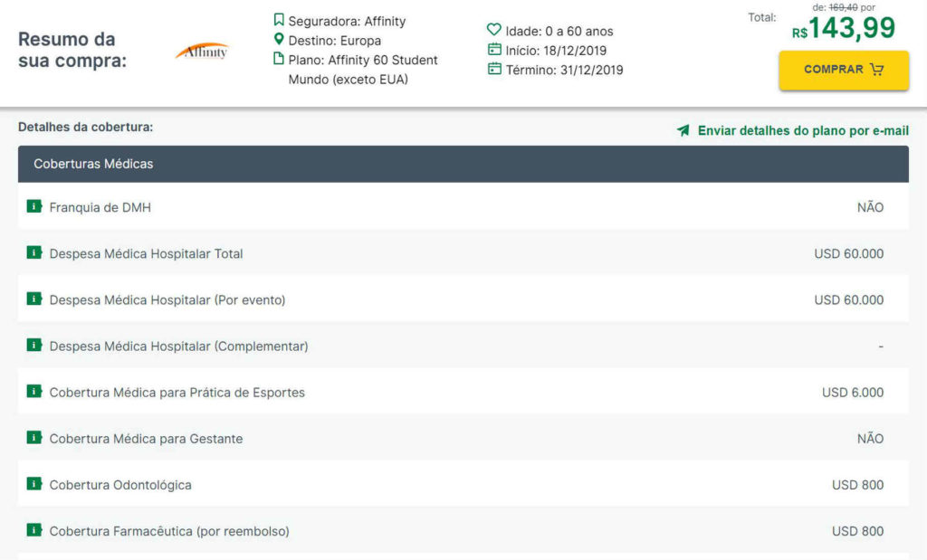
Task: Select Cobertura Médica para Prática de Esportes label
Action: point(177,393)
